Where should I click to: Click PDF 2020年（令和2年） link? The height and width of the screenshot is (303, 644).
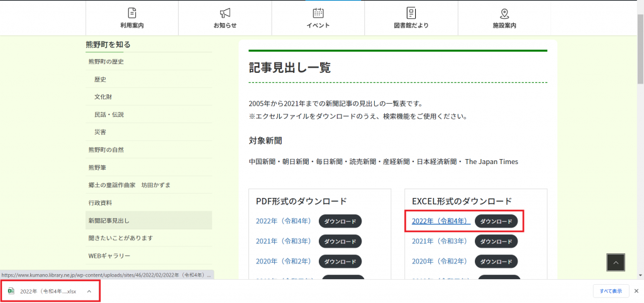point(284,261)
